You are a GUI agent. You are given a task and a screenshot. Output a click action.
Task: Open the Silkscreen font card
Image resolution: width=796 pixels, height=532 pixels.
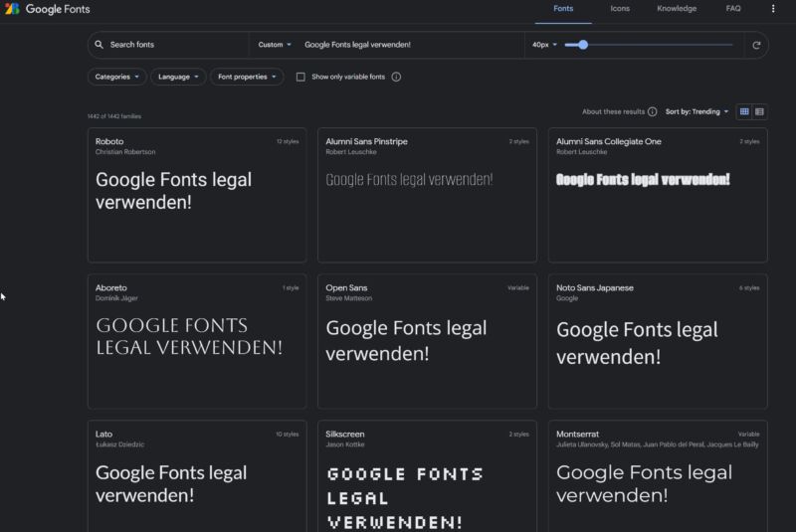[x=427, y=476]
